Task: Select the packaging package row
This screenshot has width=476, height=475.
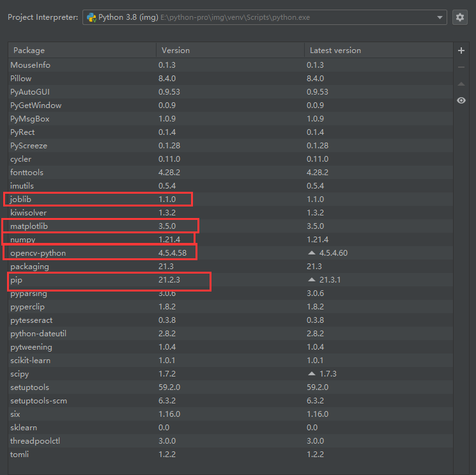Action: [x=231, y=267]
